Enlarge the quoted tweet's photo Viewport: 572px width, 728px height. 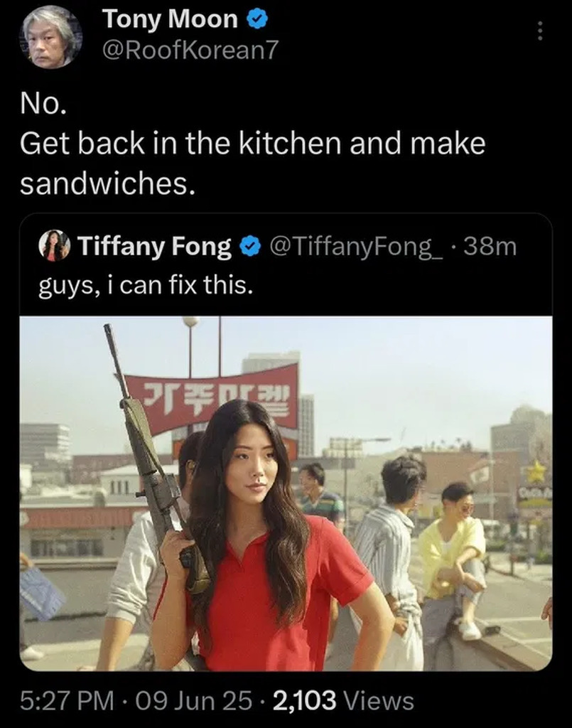tap(286, 493)
